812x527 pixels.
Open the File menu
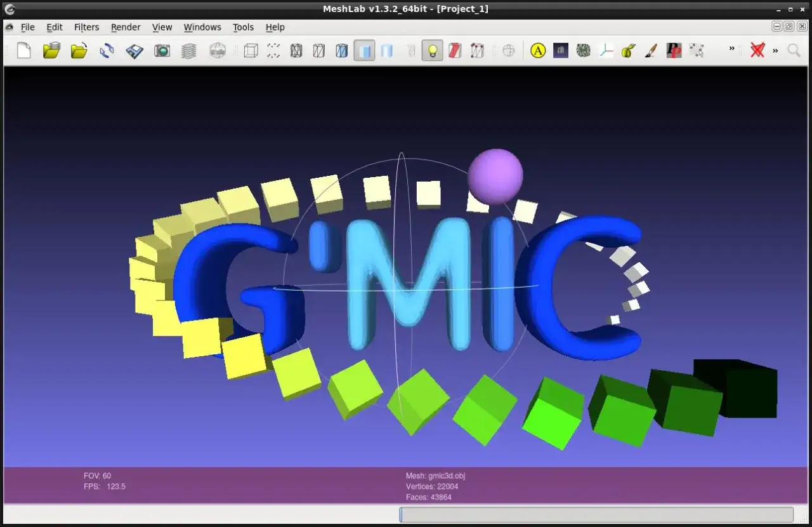[x=28, y=27]
